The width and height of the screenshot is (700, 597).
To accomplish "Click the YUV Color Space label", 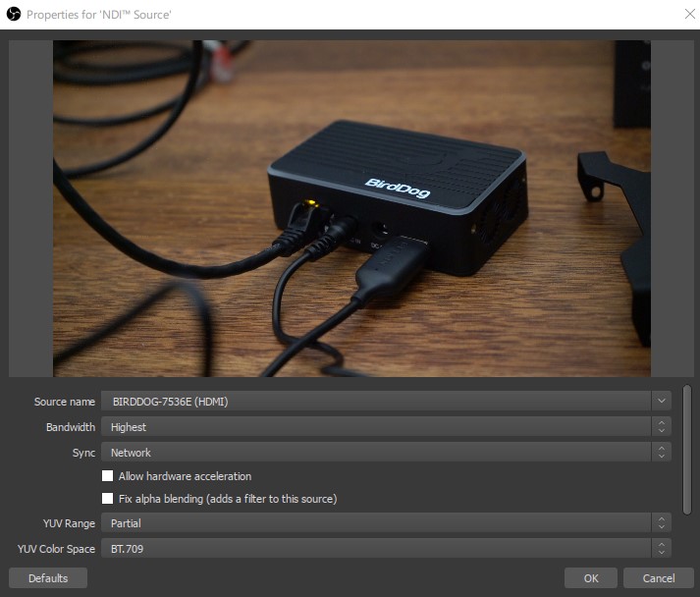I will (x=56, y=549).
